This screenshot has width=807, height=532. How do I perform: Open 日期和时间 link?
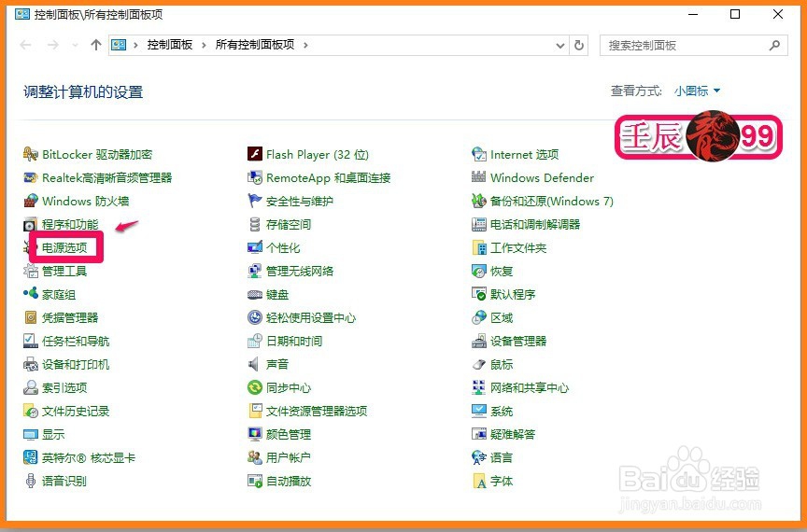(294, 341)
